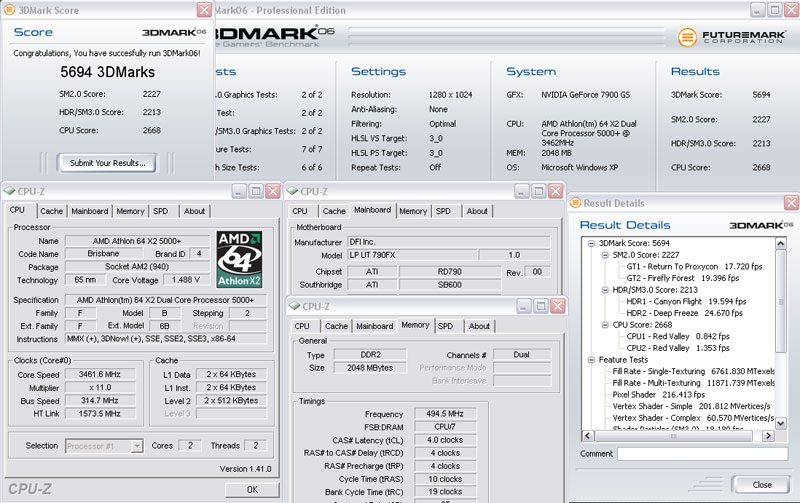Select Fill Rate - Single-Texturing row
800x503 pixels.
click(693, 371)
